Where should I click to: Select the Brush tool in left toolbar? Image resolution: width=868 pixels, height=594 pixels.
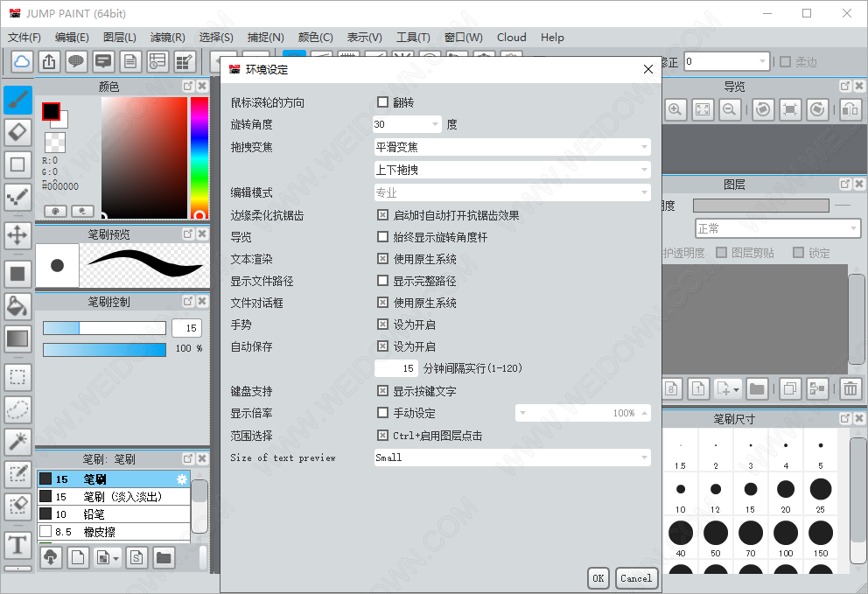click(x=17, y=101)
